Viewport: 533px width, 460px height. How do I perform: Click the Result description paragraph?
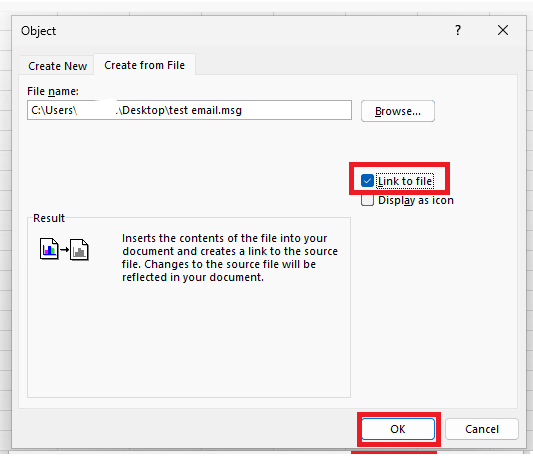tap(230, 258)
